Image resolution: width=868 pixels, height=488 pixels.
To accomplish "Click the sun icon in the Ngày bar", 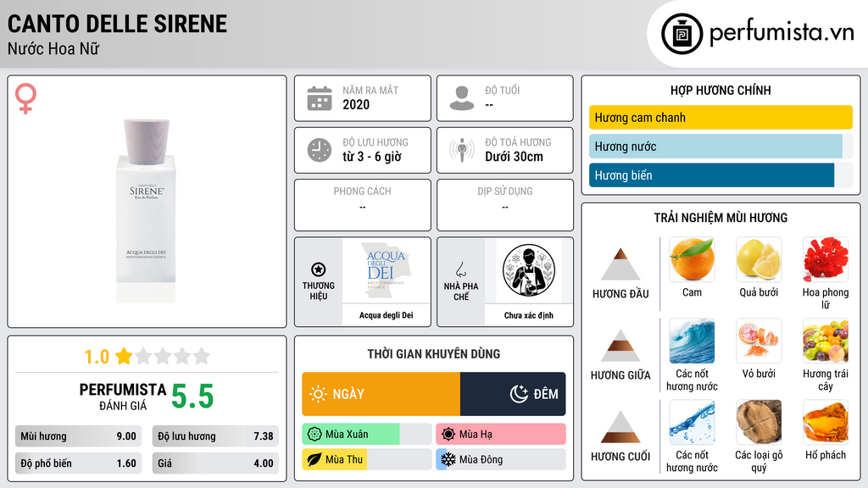I will [x=318, y=394].
